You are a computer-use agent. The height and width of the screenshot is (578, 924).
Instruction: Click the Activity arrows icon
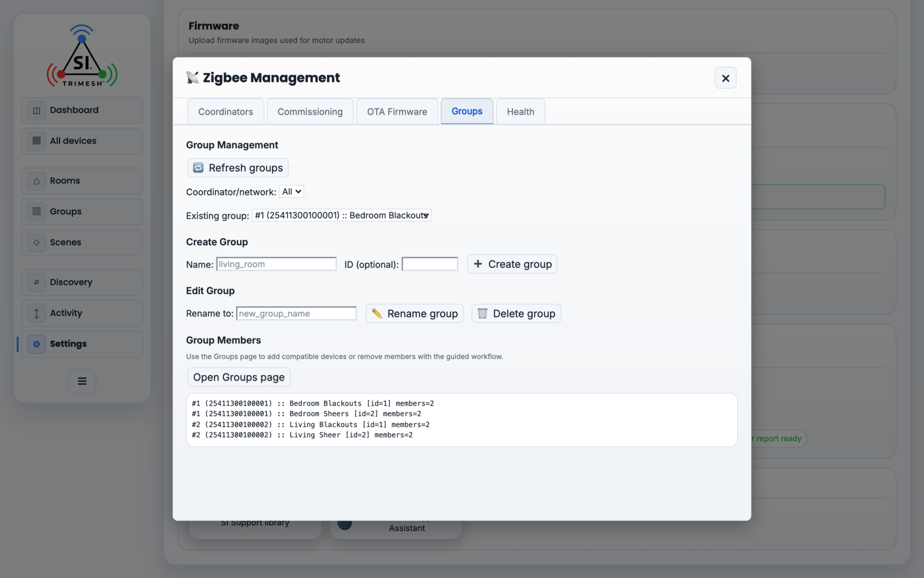(37, 313)
